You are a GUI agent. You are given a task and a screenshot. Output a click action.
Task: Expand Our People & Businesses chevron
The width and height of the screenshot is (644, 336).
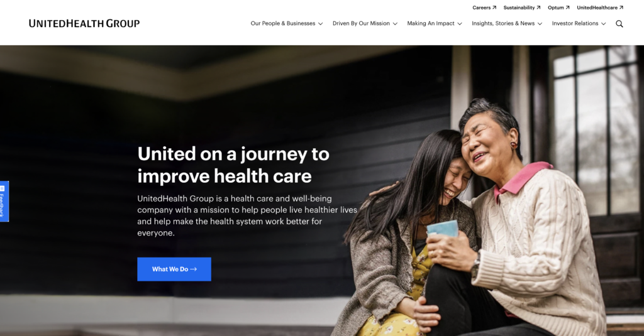pos(320,24)
